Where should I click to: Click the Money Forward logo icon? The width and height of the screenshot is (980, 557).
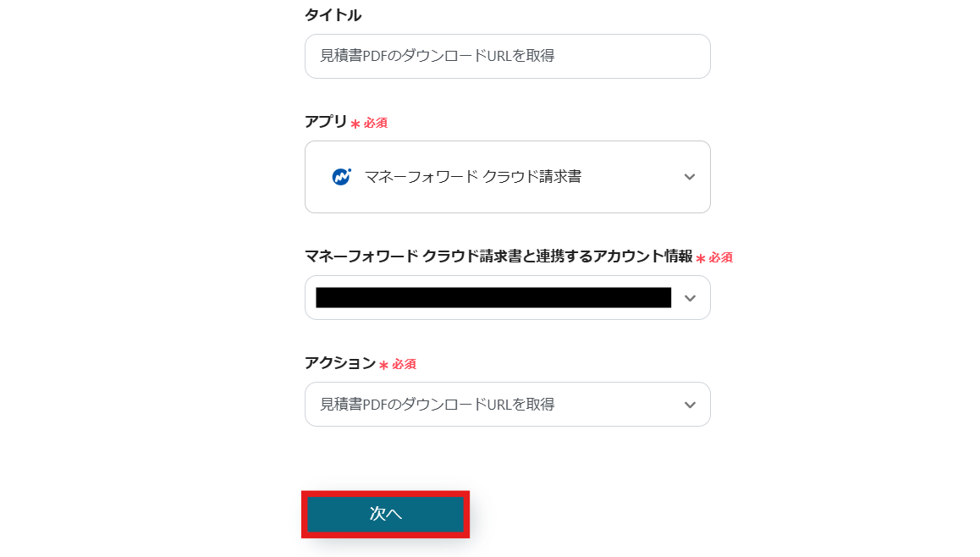click(341, 177)
